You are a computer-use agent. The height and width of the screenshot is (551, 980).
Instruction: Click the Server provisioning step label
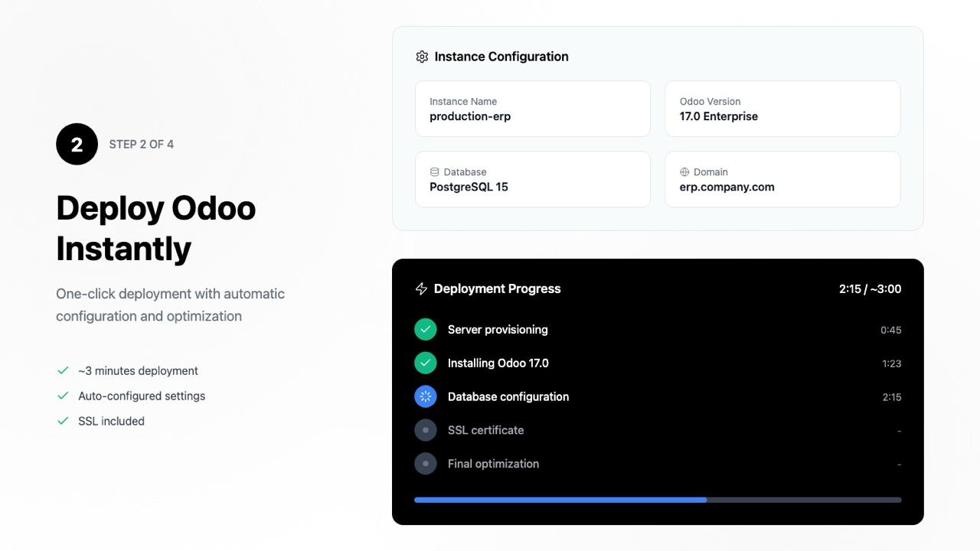(498, 330)
